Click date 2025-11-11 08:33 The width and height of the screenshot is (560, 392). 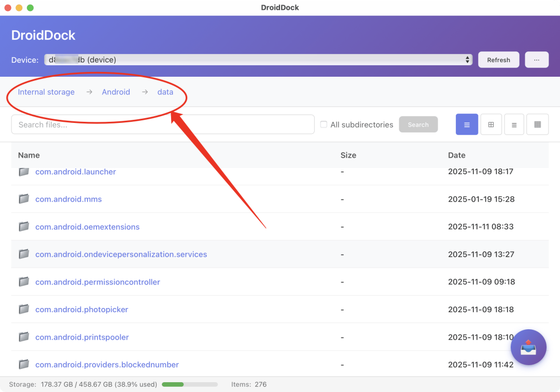click(x=481, y=227)
